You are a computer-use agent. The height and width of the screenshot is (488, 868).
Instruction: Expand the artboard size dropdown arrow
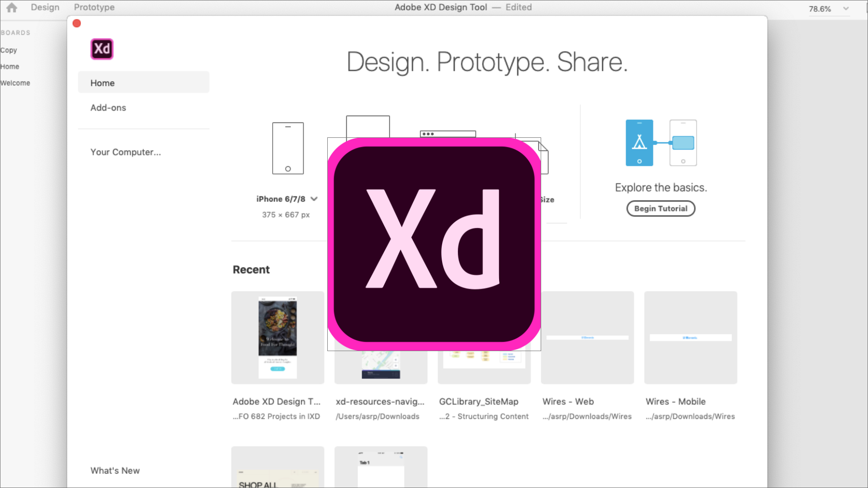coord(314,198)
